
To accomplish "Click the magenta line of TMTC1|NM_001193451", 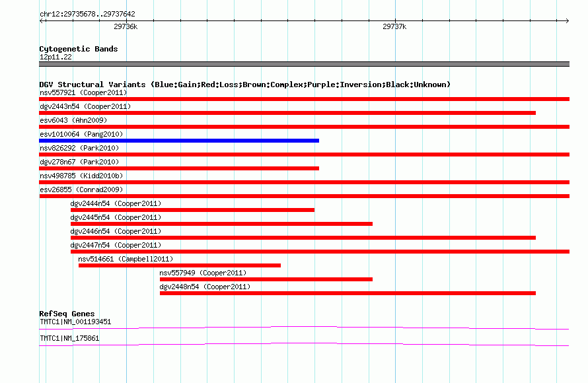I will click(x=304, y=328).
